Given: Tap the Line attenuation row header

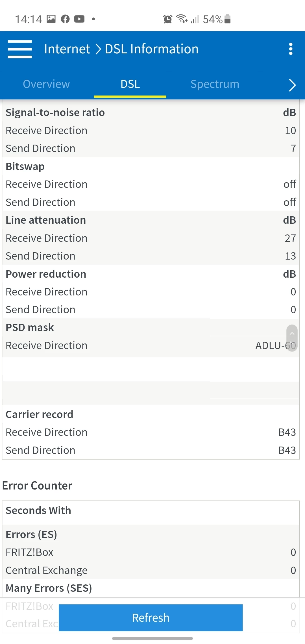Looking at the screenshot, I should (46, 220).
